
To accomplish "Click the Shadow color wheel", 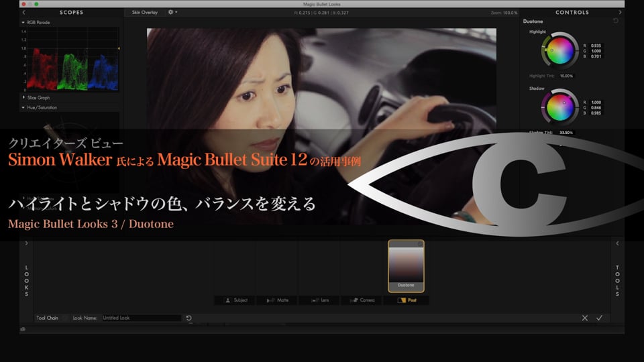I will [559, 107].
